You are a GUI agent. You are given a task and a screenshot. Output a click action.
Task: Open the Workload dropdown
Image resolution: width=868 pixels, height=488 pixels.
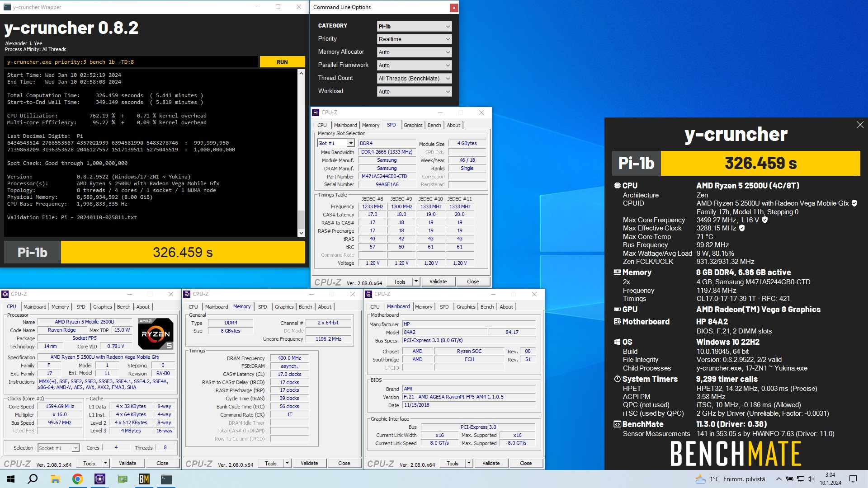pos(414,92)
